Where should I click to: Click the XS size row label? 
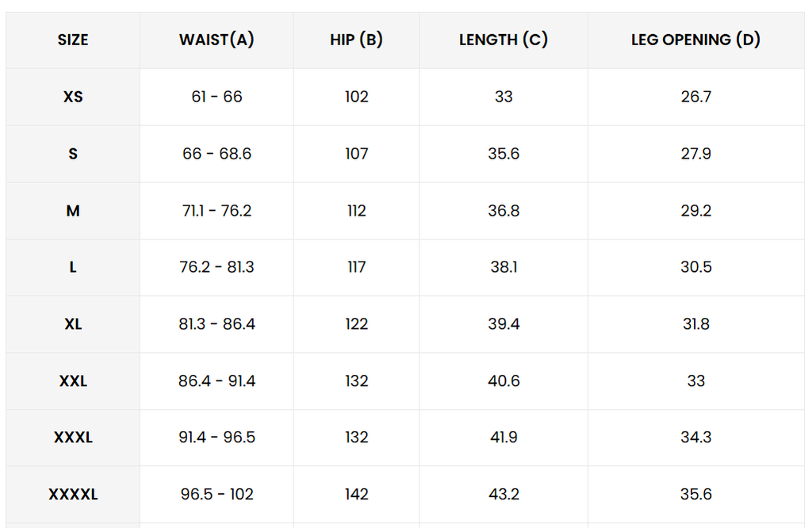click(x=73, y=97)
